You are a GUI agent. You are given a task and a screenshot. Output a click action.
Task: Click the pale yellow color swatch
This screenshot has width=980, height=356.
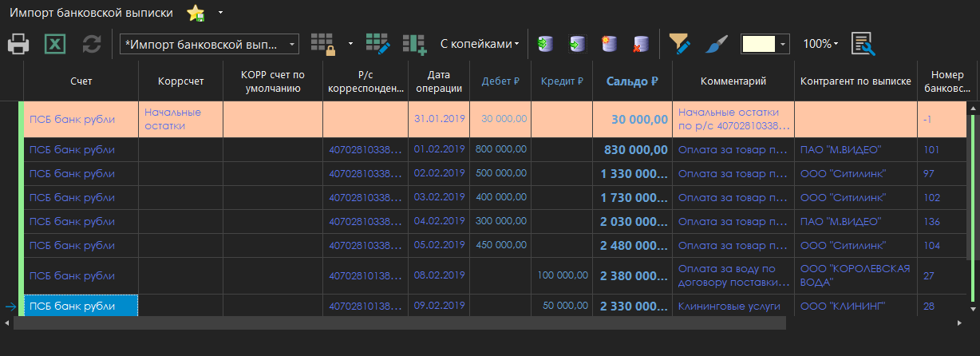(x=759, y=44)
